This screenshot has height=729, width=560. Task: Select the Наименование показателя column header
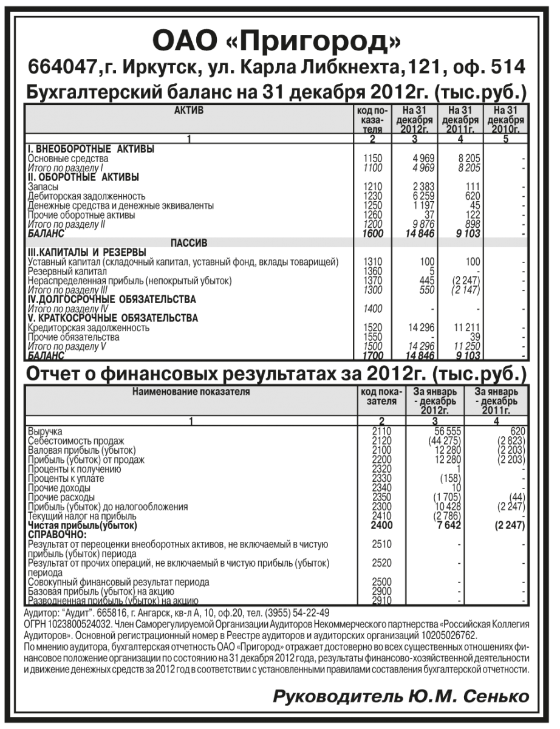coord(191,392)
